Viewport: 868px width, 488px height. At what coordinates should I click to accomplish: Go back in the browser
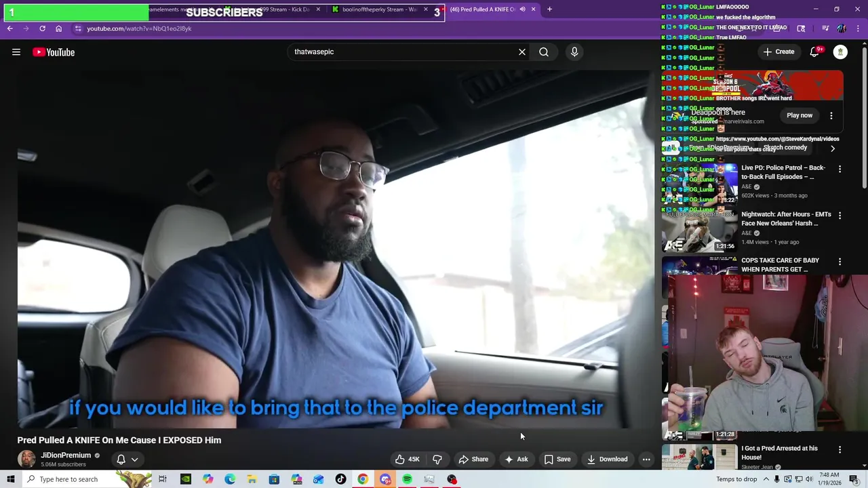click(x=9, y=28)
